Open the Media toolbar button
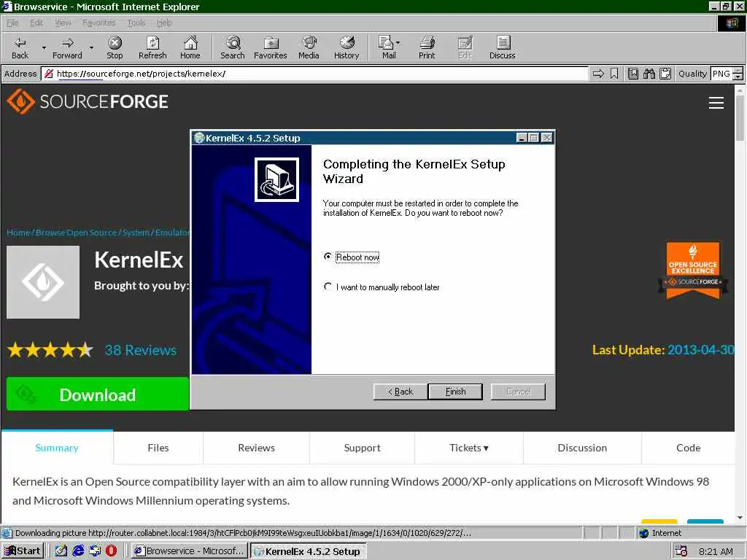747x560 pixels. pyautogui.click(x=309, y=47)
